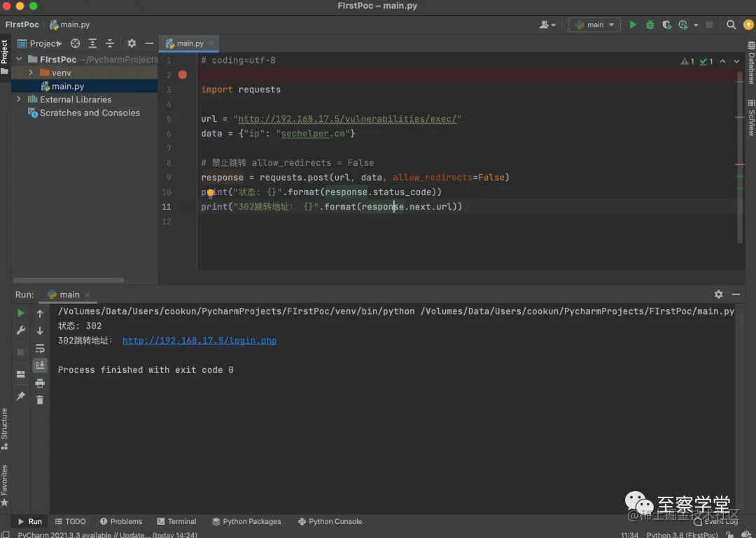
Task: Open Project panel gear settings
Action: coord(132,43)
